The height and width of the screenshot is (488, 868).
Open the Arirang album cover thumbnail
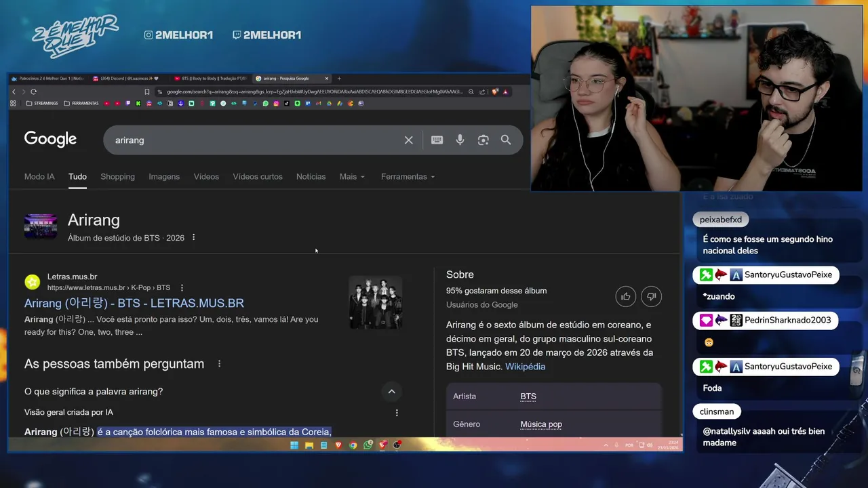click(x=41, y=226)
